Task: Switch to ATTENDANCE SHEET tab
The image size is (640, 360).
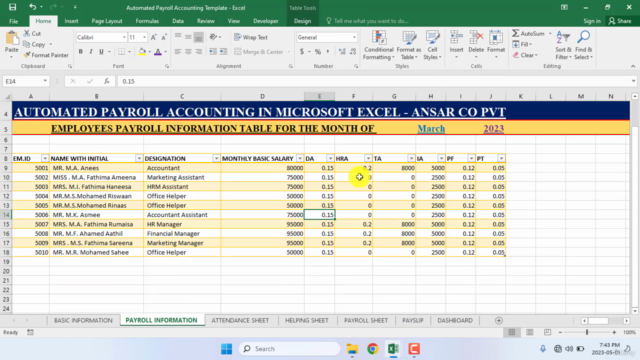Action: pyautogui.click(x=240, y=321)
